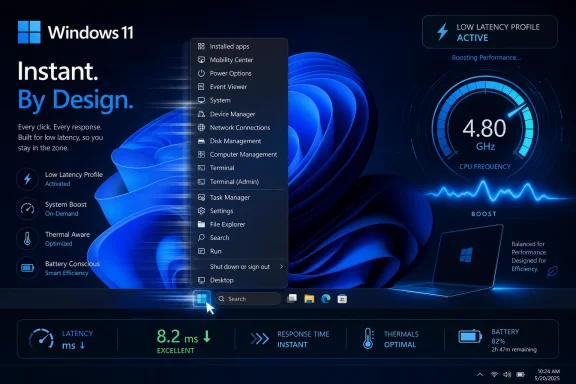Click the Installed apps grid icon

point(201,46)
